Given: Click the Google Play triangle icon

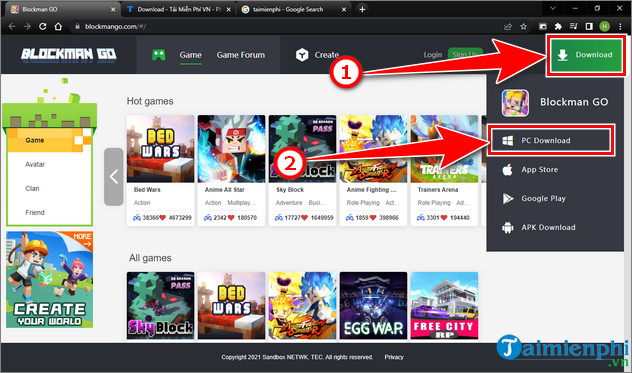Looking at the screenshot, I should [x=507, y=198].
